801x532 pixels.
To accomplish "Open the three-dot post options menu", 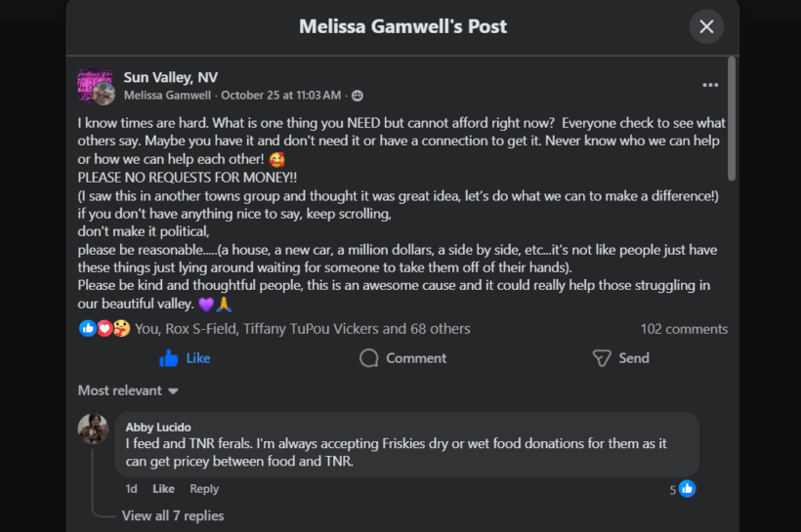I will point(710,85).
